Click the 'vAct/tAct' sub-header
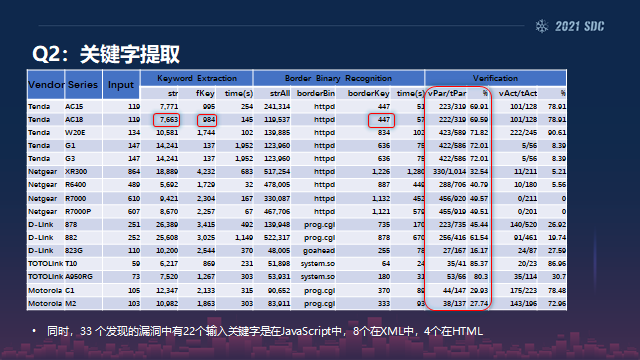This screenshot has width=640, height=360. tap(518, 93)
